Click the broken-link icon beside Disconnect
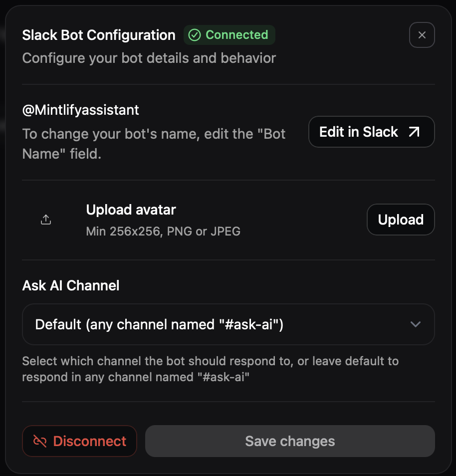Viewport: 456px width, 476px height. [x=39, y=441]
